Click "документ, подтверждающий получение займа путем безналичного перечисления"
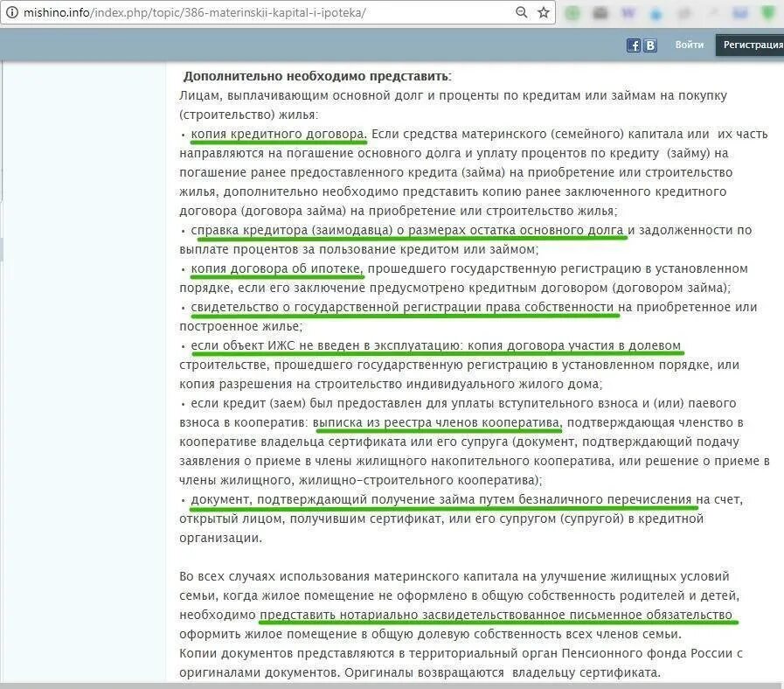The width and height of the screenshot is (784, 689). pyautogui.click(x=441, y=500)
